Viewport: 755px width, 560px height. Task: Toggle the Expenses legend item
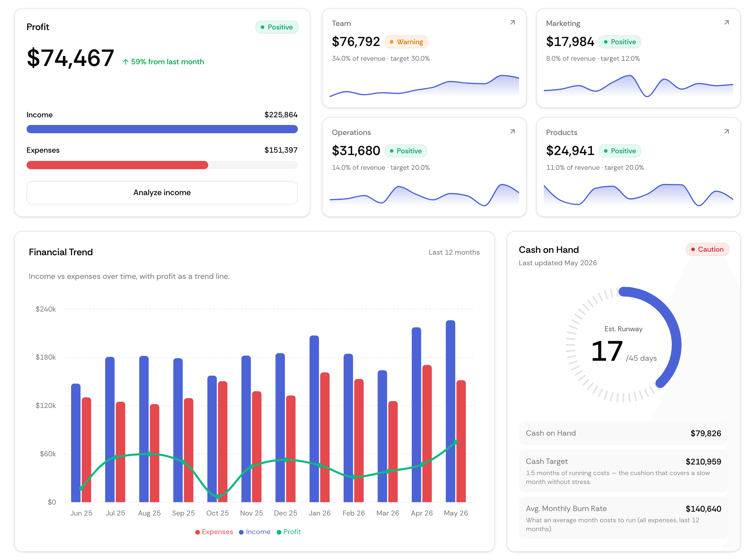pos(214,532)
